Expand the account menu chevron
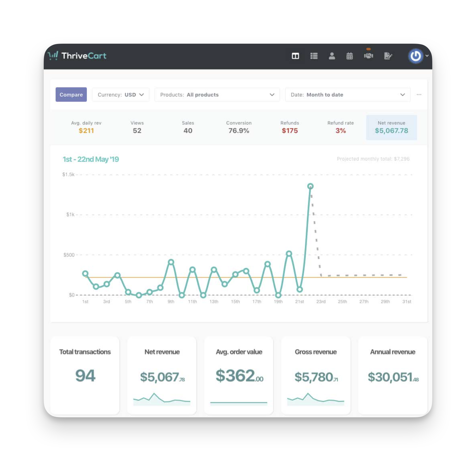This screenshot has height=461, width=476. click(427, 56)
